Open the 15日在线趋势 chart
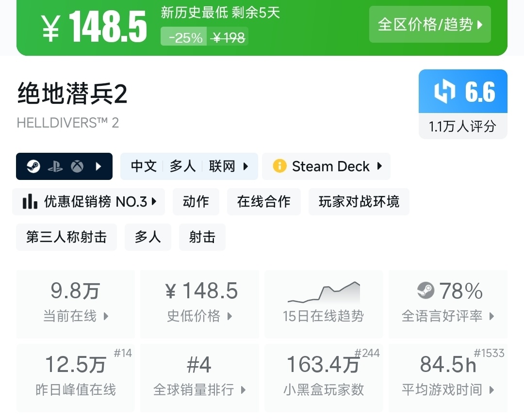This screenshot has height=420, width=524. [x=323, y=304]
